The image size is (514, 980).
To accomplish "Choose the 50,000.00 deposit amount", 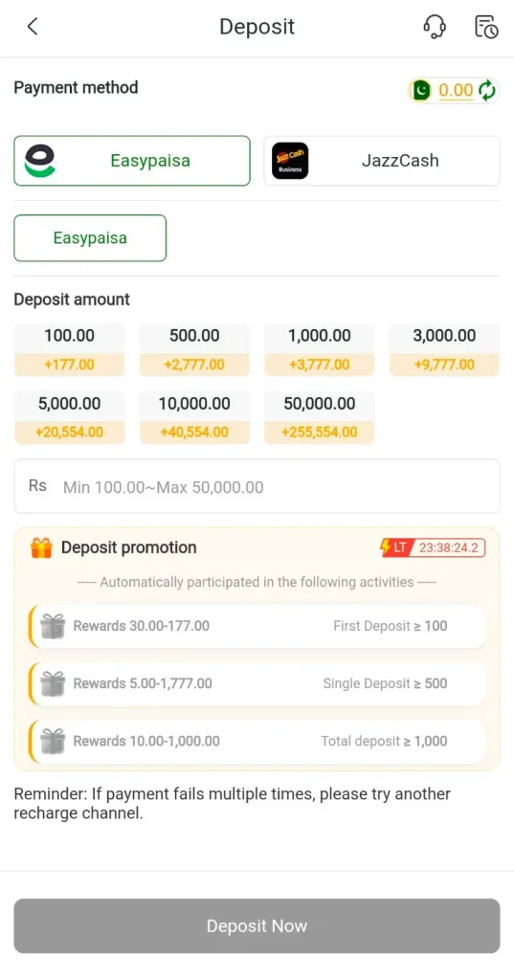I will 320,417.
